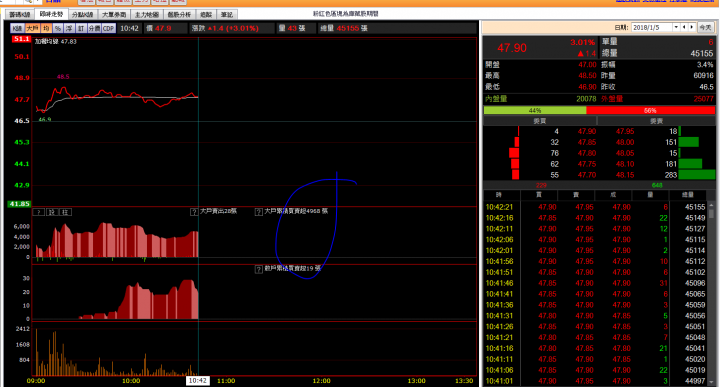Image resolution: width=720 pixels, height=387 pixels.
Task: Click the 委買 column header
Action: (540, 121)
